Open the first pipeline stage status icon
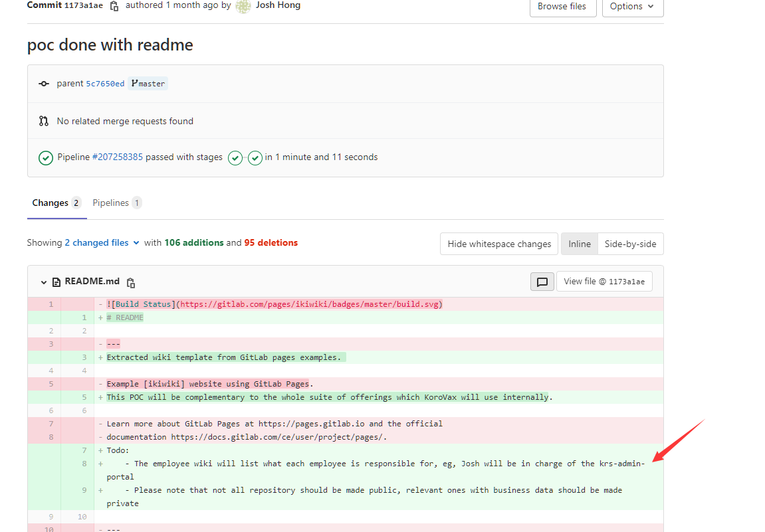Image resolution: width=765 pixels, height=532 pixels. point(235,158)
